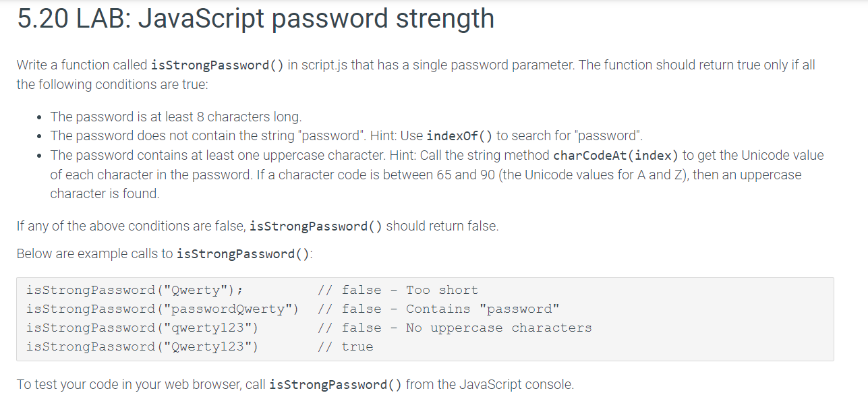Click the isStrongPassword("qwerty123") lowercase code line

tap(142, 328)
